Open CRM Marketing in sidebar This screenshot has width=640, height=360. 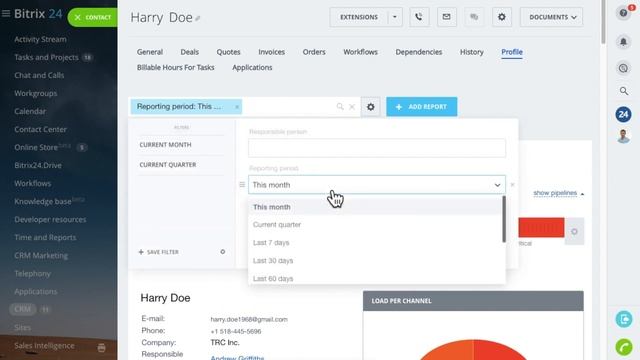[x=41, y=256]
